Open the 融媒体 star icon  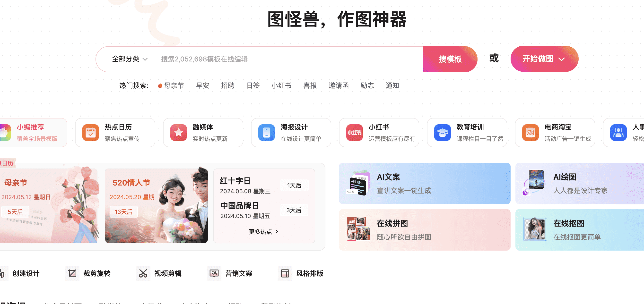179,133
